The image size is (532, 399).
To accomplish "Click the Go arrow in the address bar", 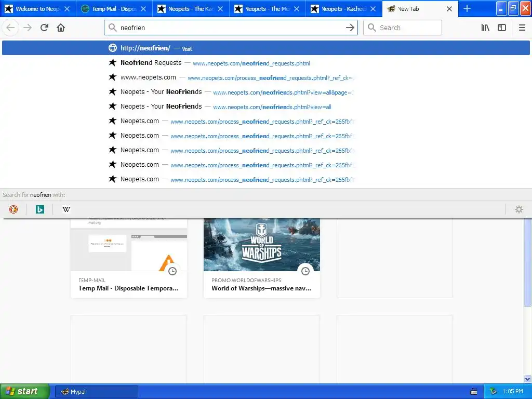I will pos(350,28).
